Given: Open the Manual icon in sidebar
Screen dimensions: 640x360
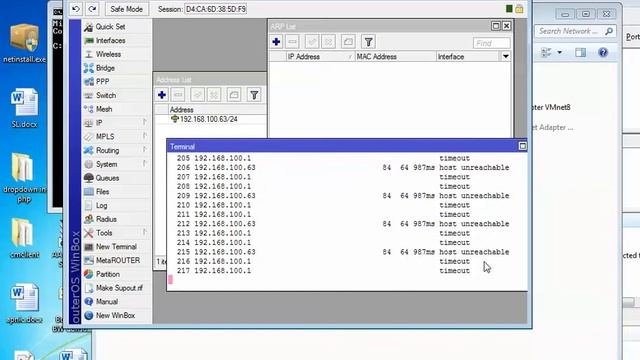Looking at the screenshot, I should pos(89,302).
